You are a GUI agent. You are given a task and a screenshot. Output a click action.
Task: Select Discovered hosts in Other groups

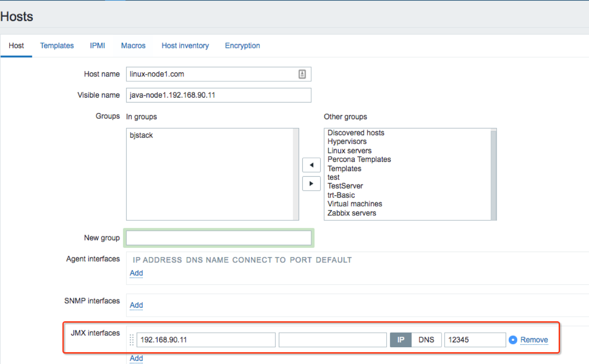pyautogui.click(x=356, y=133)
